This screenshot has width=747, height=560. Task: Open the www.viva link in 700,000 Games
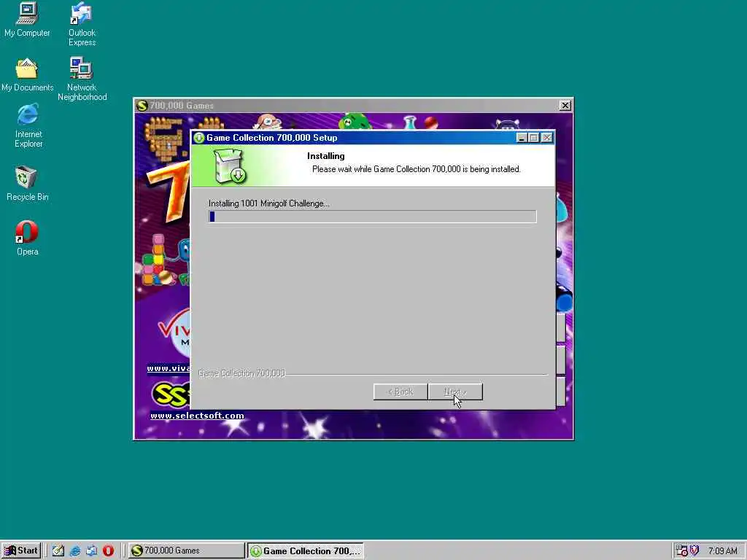(169, 368)
